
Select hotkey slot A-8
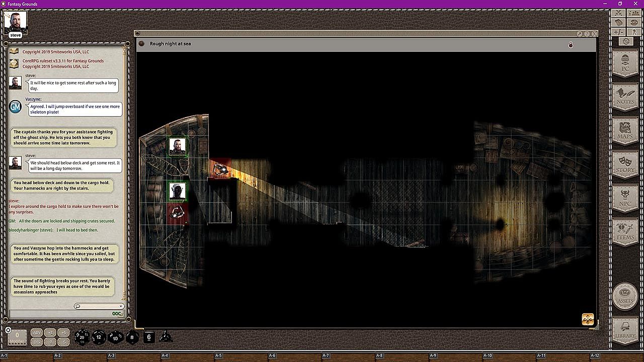point(403,357)
